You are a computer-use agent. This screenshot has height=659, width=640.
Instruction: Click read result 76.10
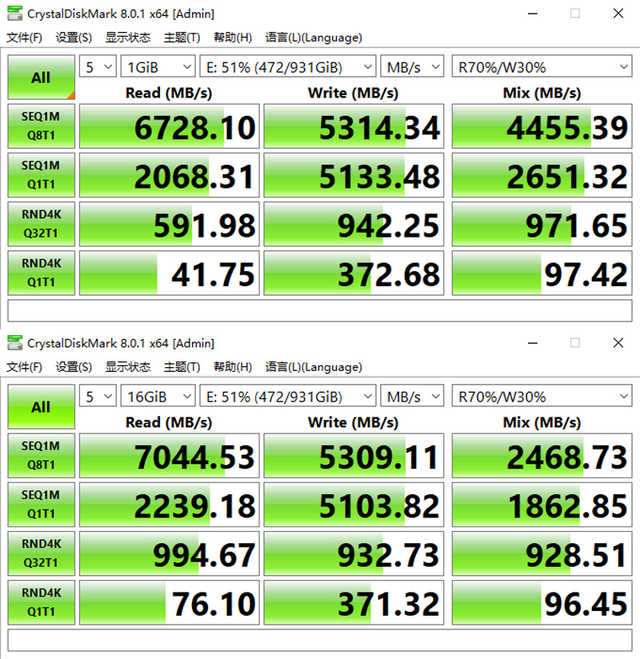click(x=169, y=602)
